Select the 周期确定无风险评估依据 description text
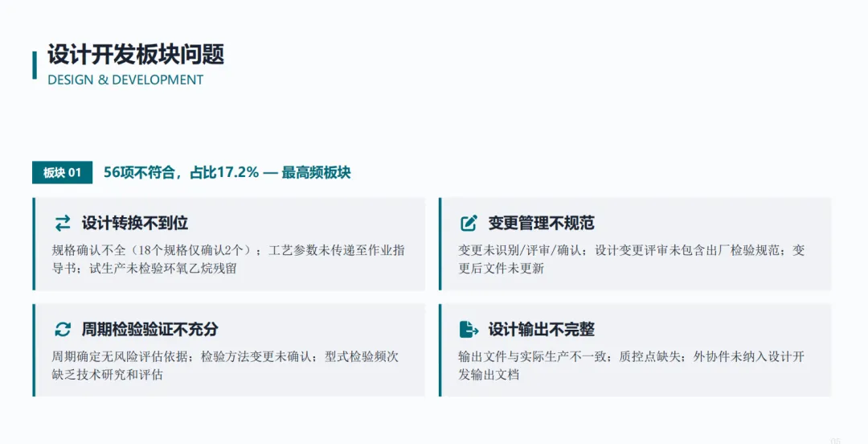The height and width of the screenshot is (444, 868). coord(225,365)
